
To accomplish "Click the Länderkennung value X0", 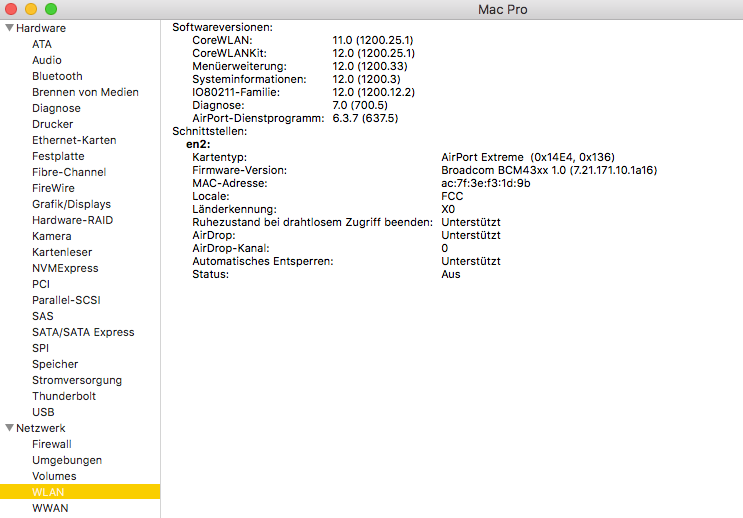I will pos(448,209).
